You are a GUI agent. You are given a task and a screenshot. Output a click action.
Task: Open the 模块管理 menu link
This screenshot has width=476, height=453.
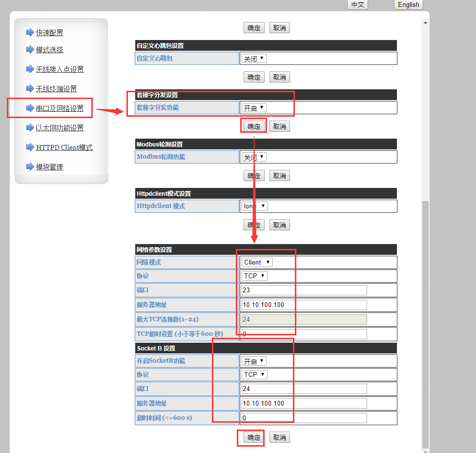tap(49, 167)
